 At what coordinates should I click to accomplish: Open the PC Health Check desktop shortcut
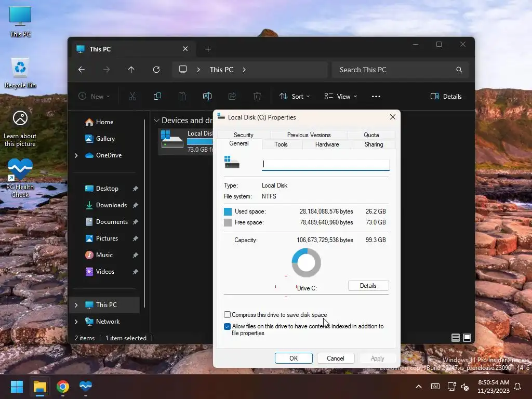(x=20, y=179)
